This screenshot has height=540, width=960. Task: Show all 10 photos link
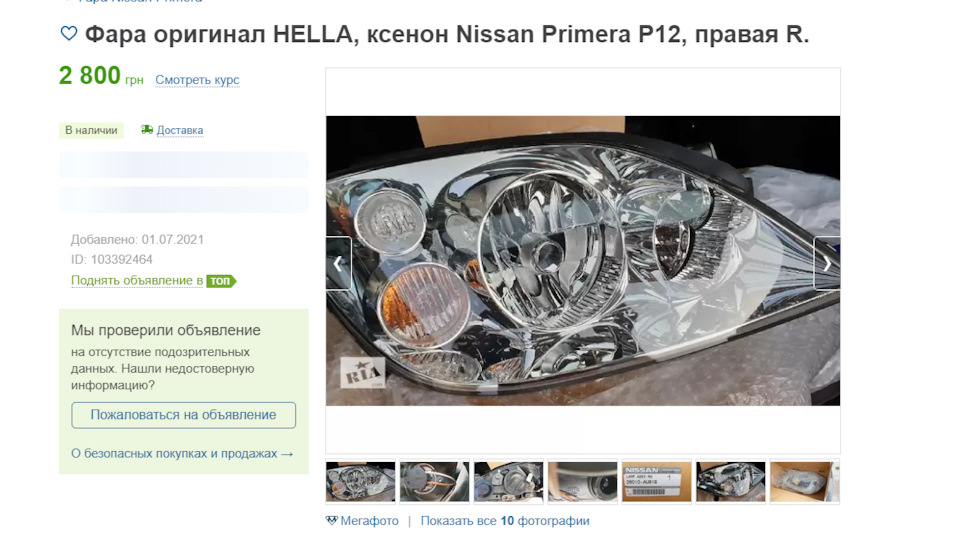505,520
